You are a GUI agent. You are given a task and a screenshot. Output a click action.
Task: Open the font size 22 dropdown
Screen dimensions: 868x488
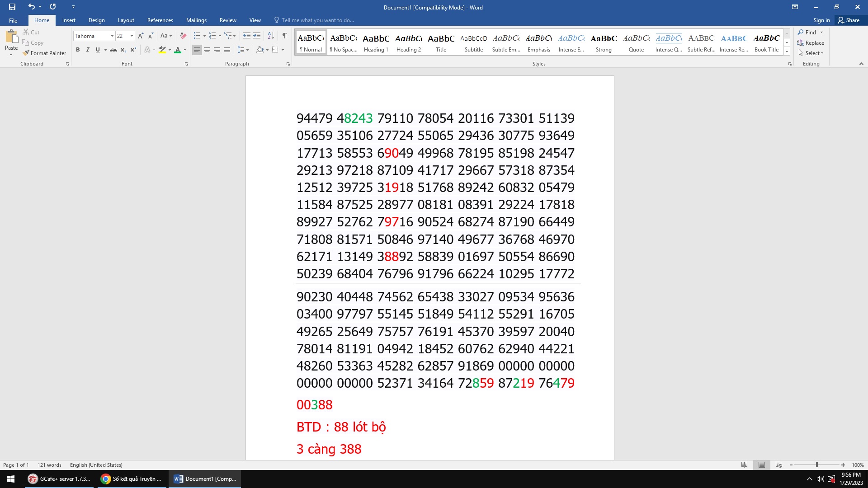(x=132, y=36)
